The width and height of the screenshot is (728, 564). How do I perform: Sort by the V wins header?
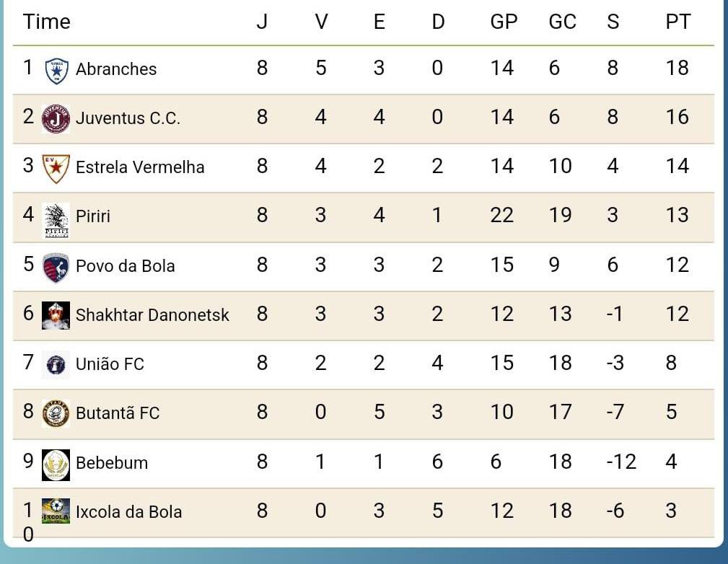[x=321, y=22]
